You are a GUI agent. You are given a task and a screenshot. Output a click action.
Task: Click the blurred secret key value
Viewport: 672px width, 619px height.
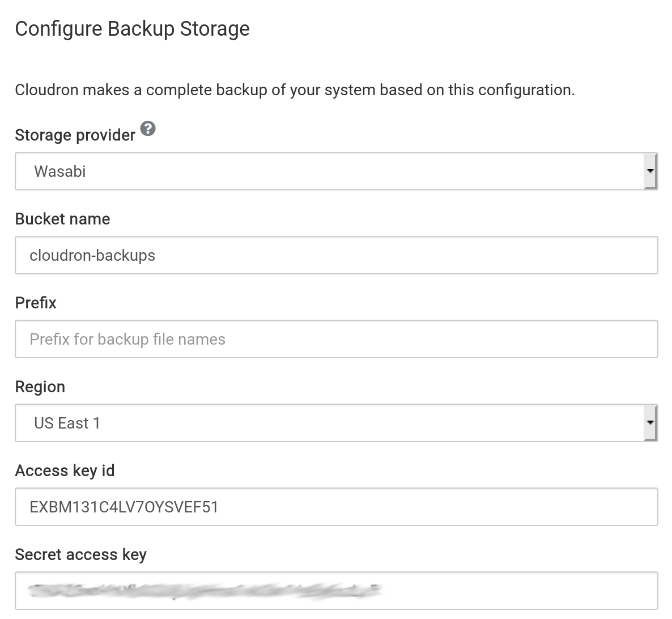click(204, 591)
